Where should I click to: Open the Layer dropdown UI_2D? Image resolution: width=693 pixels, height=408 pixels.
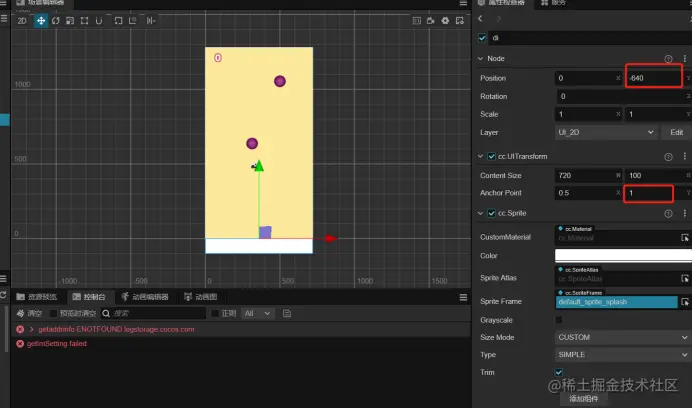[x=606, y=132]
